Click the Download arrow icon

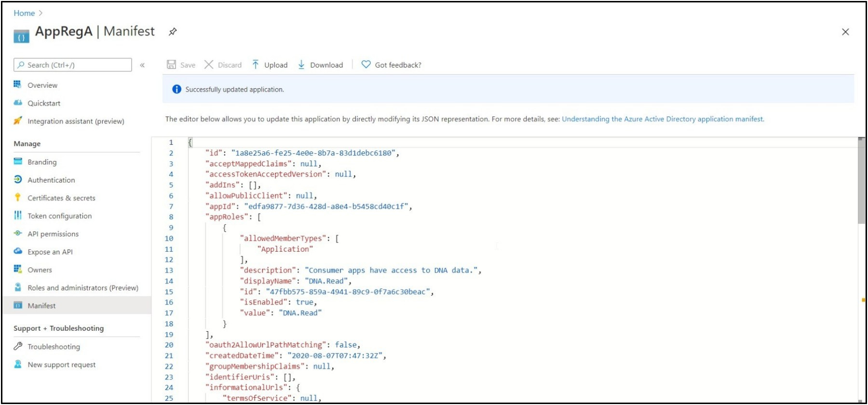coord(301,65)
